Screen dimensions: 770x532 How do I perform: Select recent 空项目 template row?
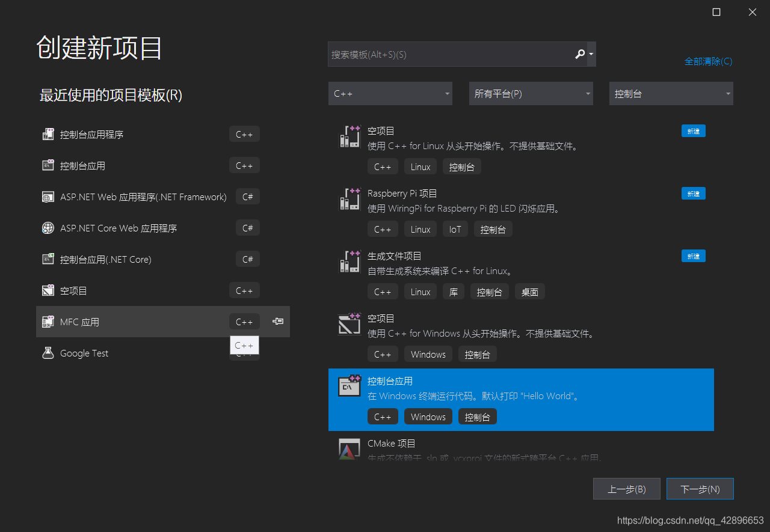click(x=163, y=291)
